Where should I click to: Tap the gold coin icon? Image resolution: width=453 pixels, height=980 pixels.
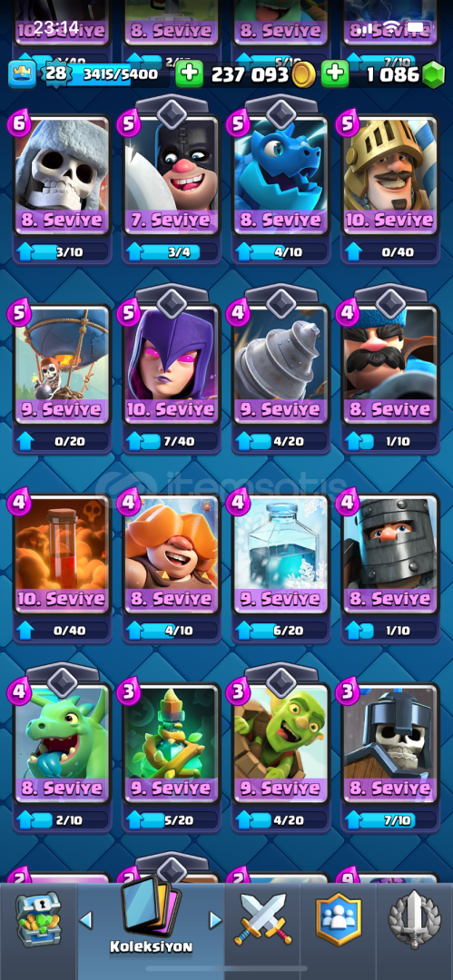pos(302,75)
